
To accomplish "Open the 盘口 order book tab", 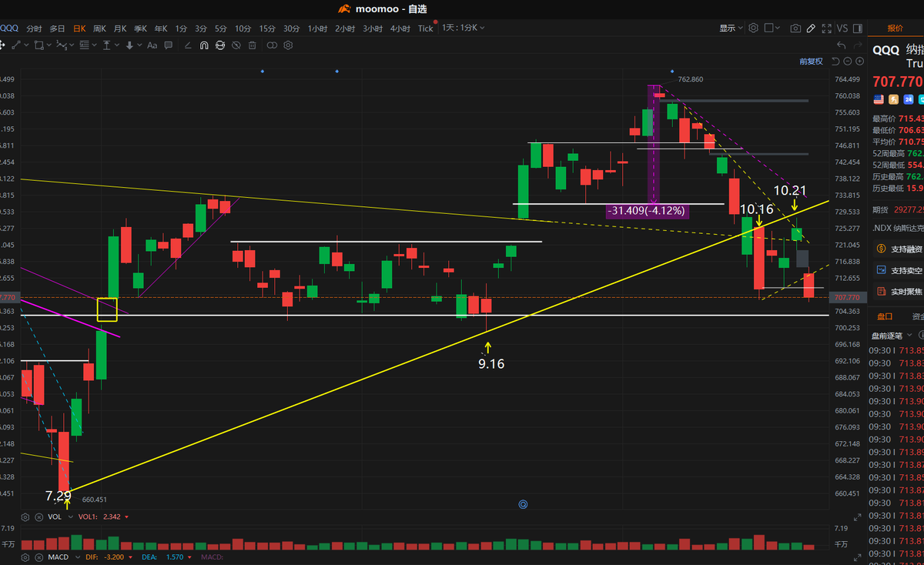I will 885,316.
